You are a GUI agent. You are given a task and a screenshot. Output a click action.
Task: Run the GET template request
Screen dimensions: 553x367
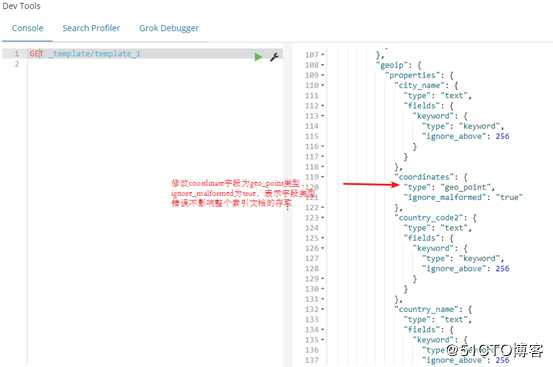tap(258, 56)
